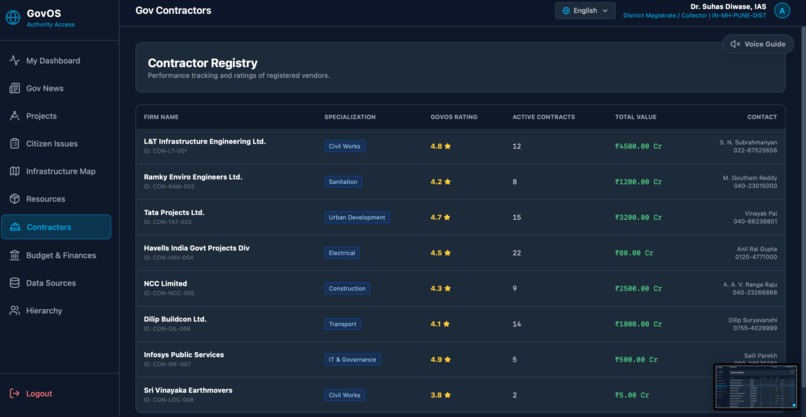Viewport: 806px width, 417px height.
Task: Click the Citizen Issues clipboard icon
Action: pyautogui.click(x=15, y=144)
